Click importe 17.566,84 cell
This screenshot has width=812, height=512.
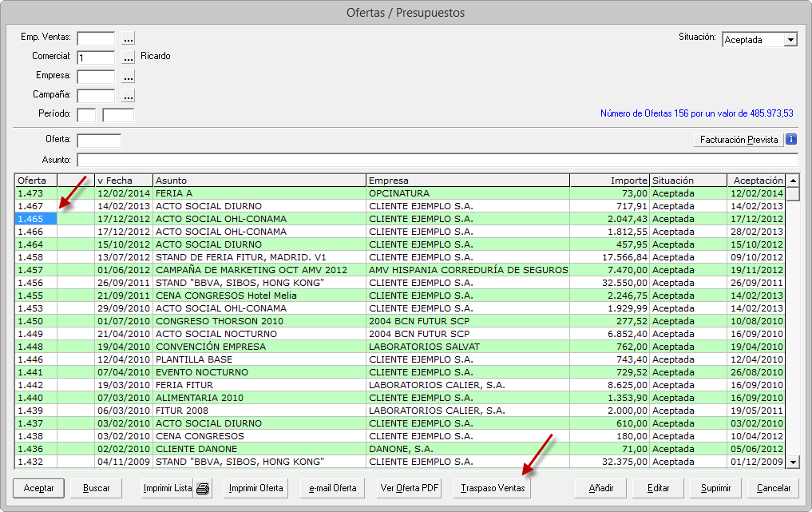[609, 257]
